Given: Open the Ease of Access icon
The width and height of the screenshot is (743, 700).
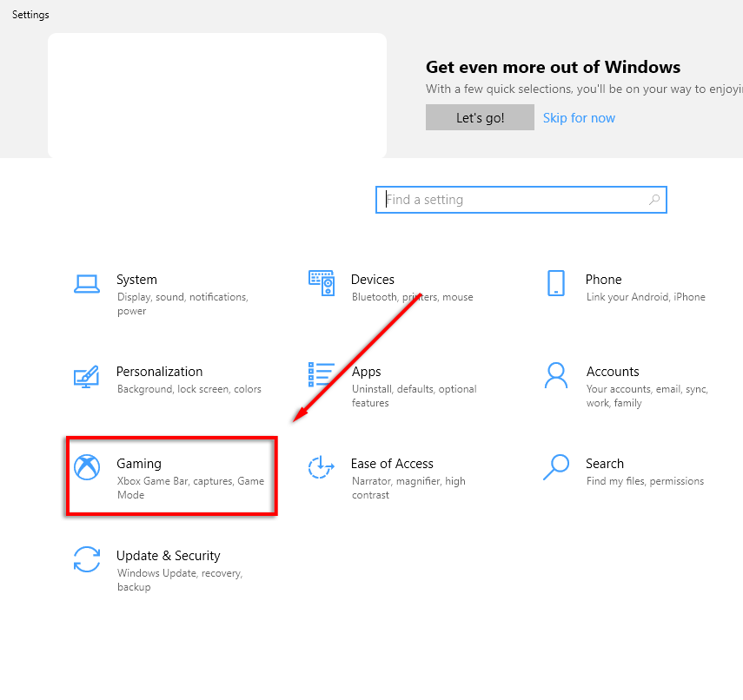Looking at the screenshot, I should pos(321,467).
